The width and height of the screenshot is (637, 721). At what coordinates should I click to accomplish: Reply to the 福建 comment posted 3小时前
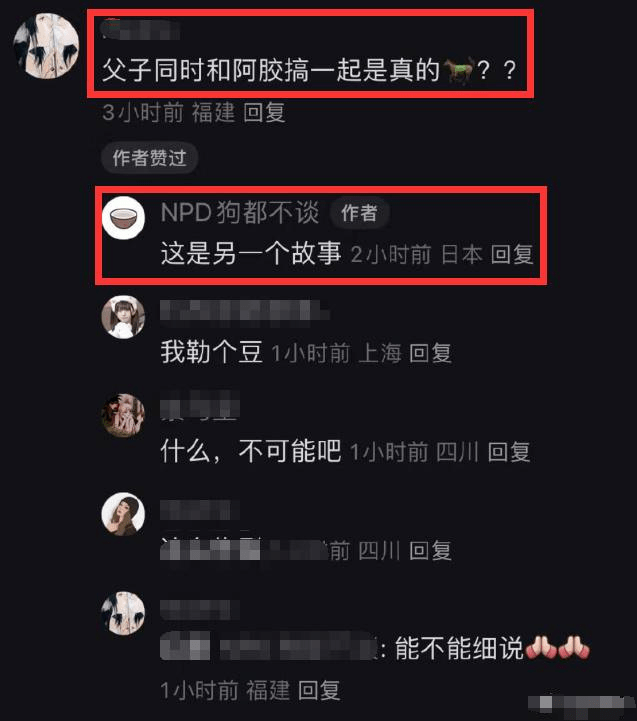[264, 113]
